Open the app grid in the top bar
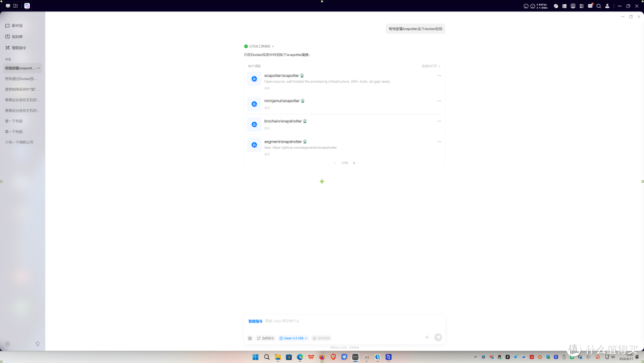Viewport: 644px width, 363px height. tap(16, 6)
